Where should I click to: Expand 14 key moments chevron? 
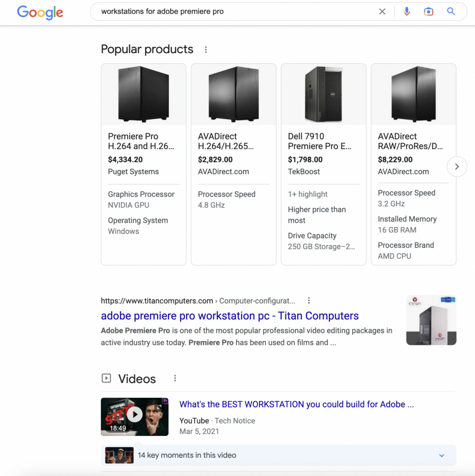coord(442,456)
